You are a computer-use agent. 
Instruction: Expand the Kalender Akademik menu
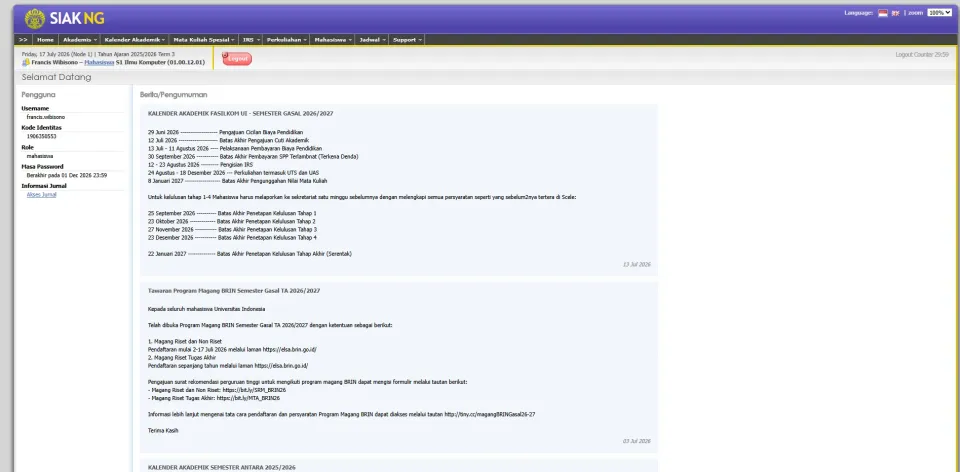(134, 40)
